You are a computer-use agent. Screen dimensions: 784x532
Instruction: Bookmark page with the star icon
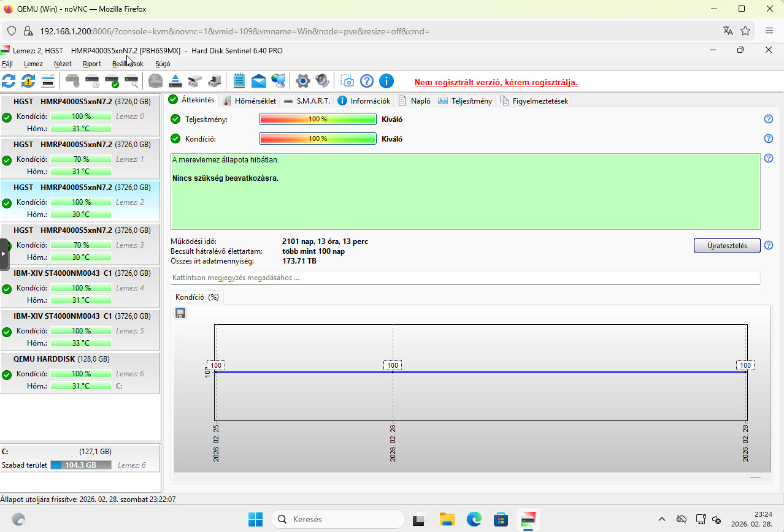tap(745, 31)
